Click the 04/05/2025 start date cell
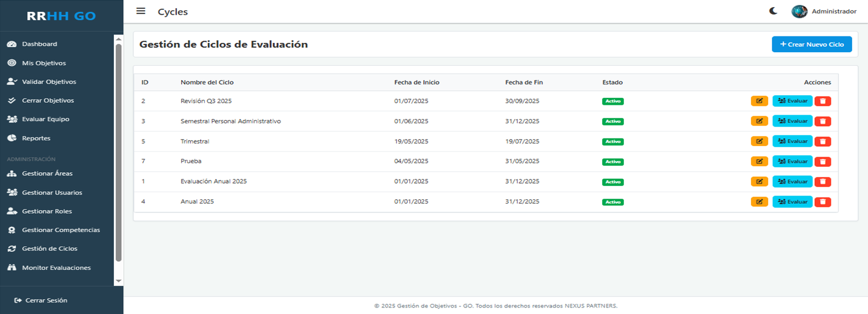Screen dimensions: 868x314 [411, 161]
